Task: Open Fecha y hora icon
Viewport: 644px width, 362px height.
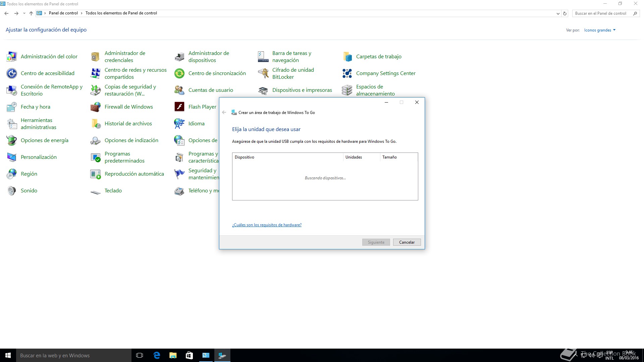Action: point(12,107)
